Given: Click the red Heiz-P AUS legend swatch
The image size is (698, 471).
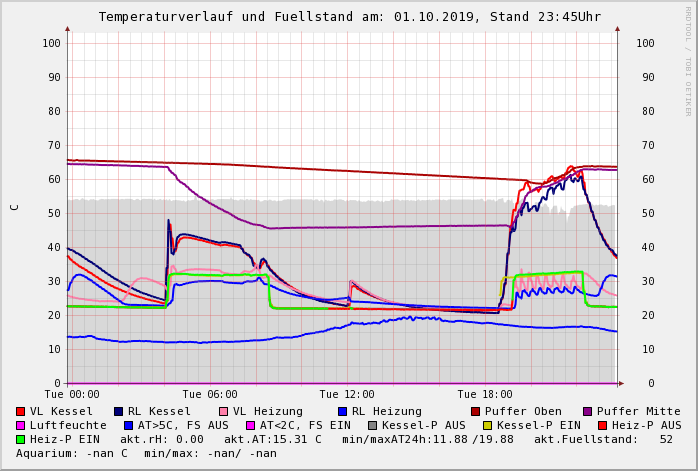Looking at the screenshot, I should 602,426.
